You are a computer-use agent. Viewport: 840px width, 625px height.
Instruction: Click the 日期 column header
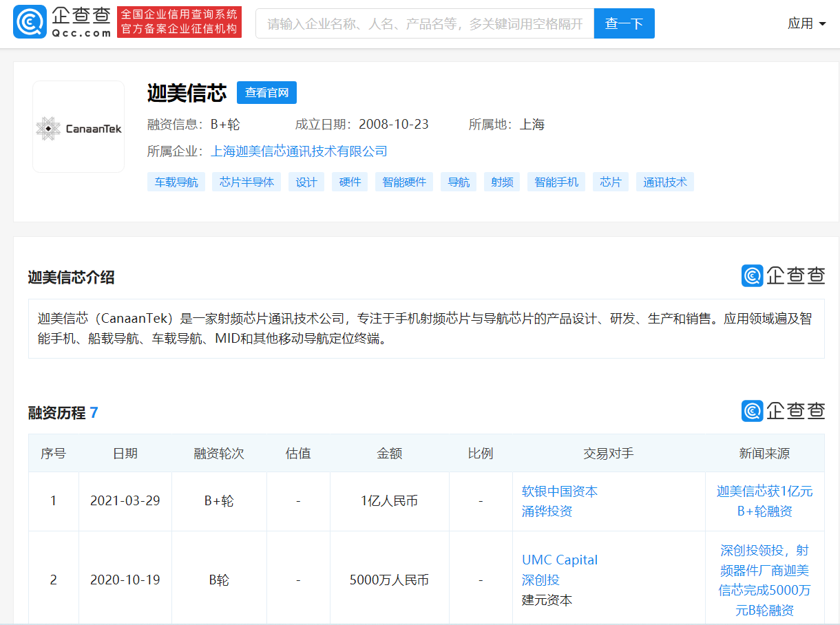(125, 454)
